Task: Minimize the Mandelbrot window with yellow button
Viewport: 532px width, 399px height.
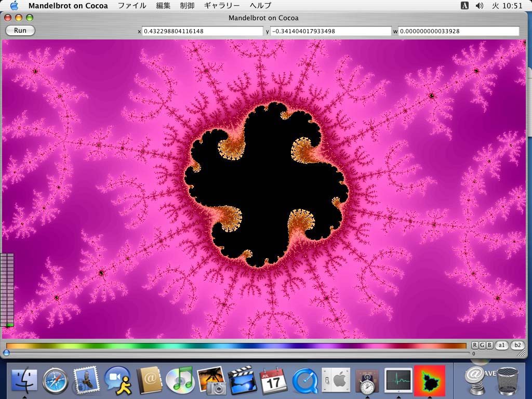Action: pos(19,18)
